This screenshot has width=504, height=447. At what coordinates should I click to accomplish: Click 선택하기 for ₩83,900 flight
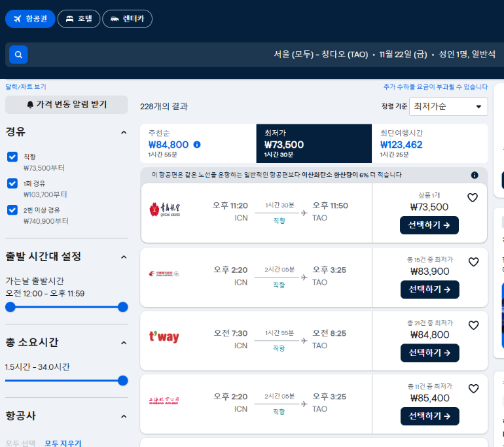pyautogui.click(x=430, y=289)
